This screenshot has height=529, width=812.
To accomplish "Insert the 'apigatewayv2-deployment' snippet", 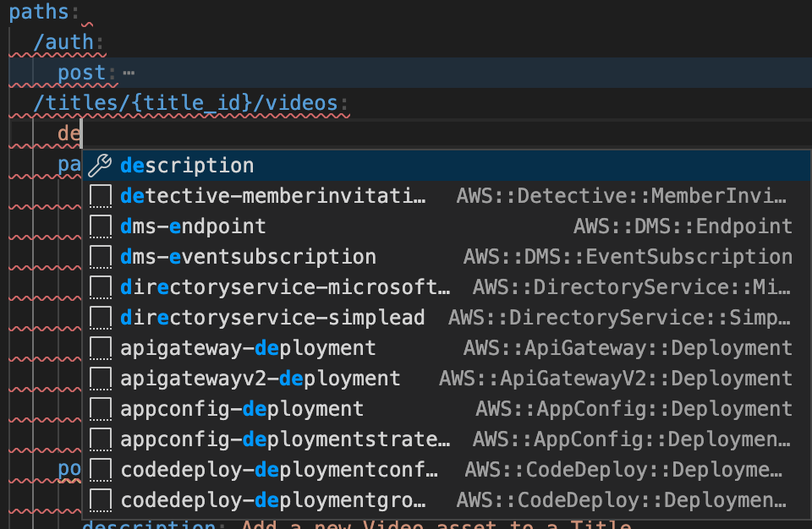I will tap(447, 379).
